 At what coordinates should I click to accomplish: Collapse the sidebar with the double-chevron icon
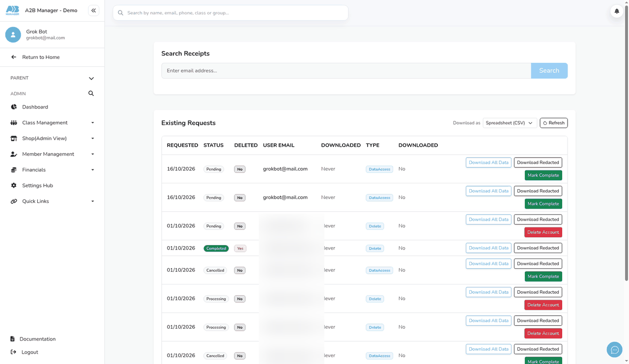click(93, 10)
